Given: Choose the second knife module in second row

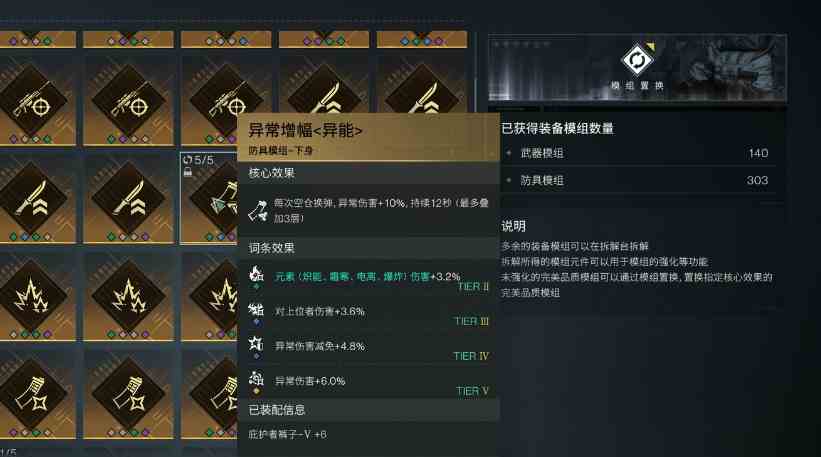Looking at the screenshot, I should 128,198.
